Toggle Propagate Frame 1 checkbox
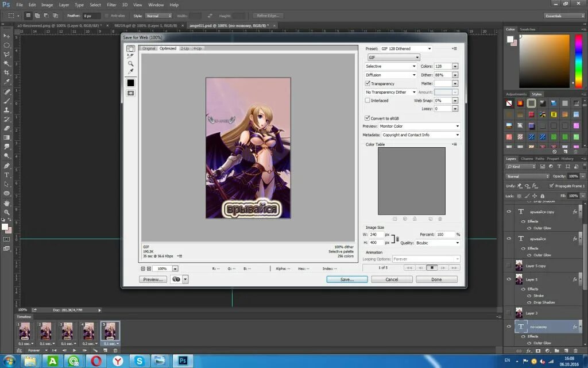Viewport: 588px width, 368px height. [x=551, y=186]
